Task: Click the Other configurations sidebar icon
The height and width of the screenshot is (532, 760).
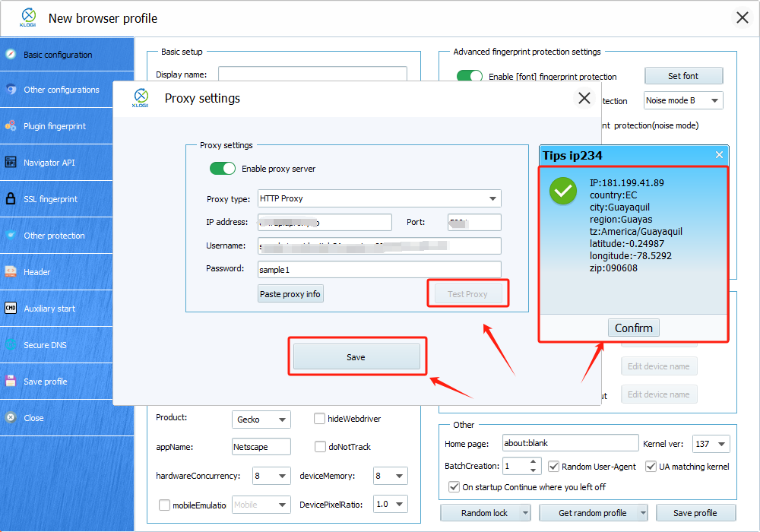Action: (x=11, y=90)
